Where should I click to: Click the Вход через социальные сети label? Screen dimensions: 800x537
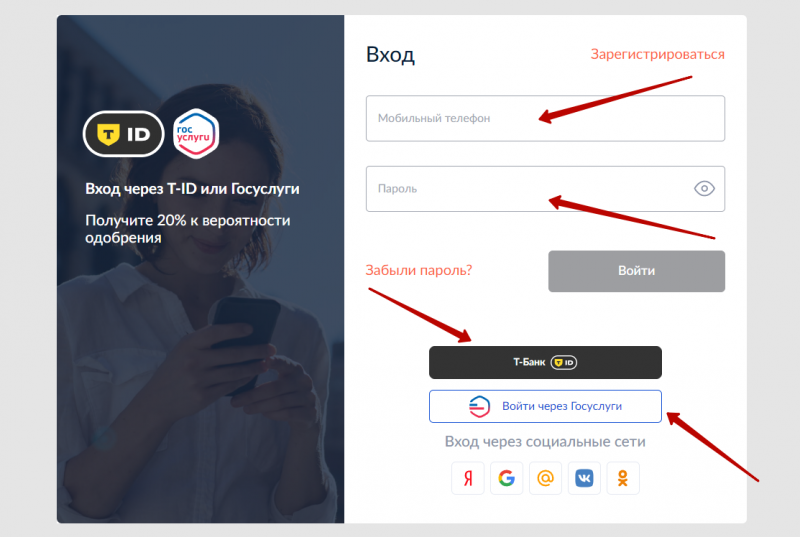(545, 442)
